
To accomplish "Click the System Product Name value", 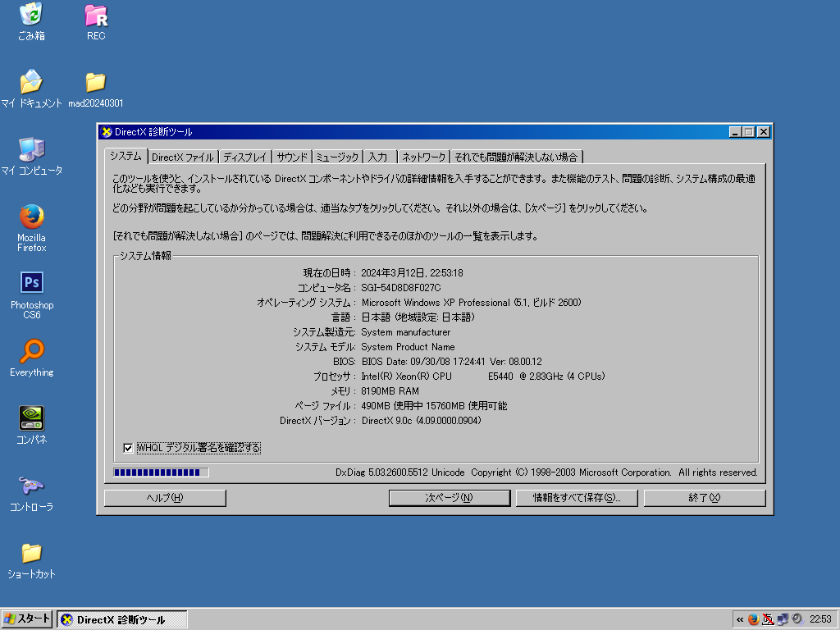I will click(x=408, y=347).
